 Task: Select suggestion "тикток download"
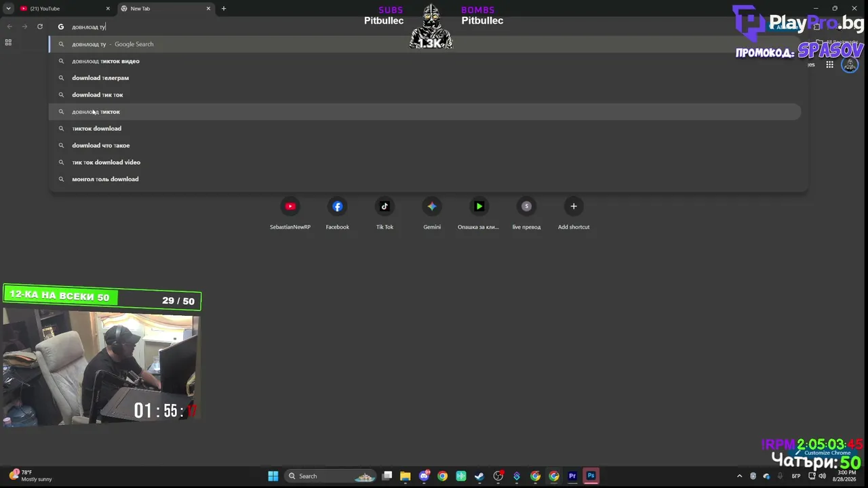425,129
